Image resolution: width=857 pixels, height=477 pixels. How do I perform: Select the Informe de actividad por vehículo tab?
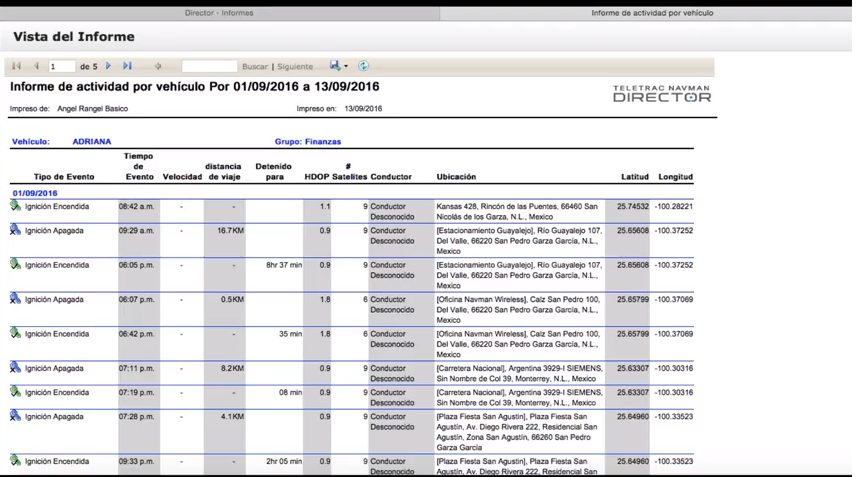pos(652,13)
